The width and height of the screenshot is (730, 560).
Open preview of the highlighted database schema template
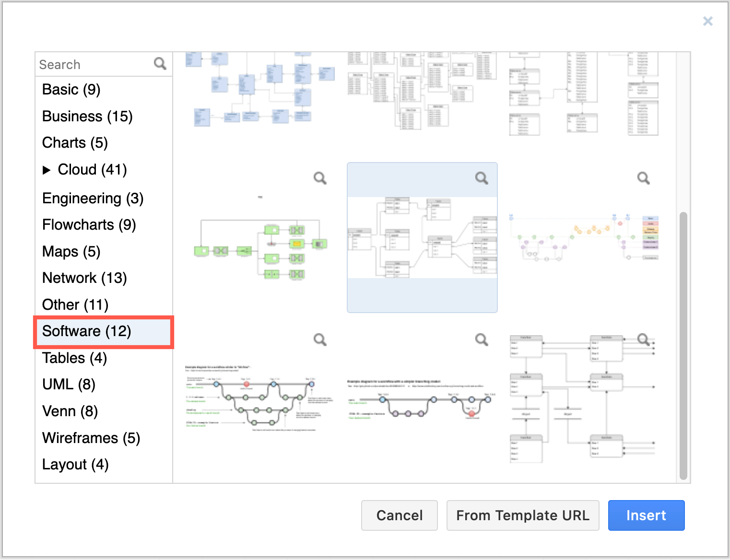482,177
